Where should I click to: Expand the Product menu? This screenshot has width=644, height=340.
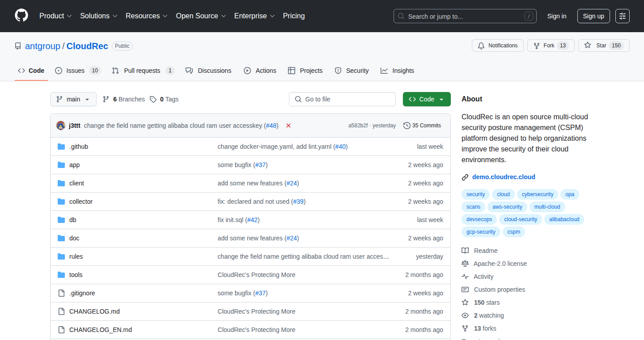tap(55, 16)
